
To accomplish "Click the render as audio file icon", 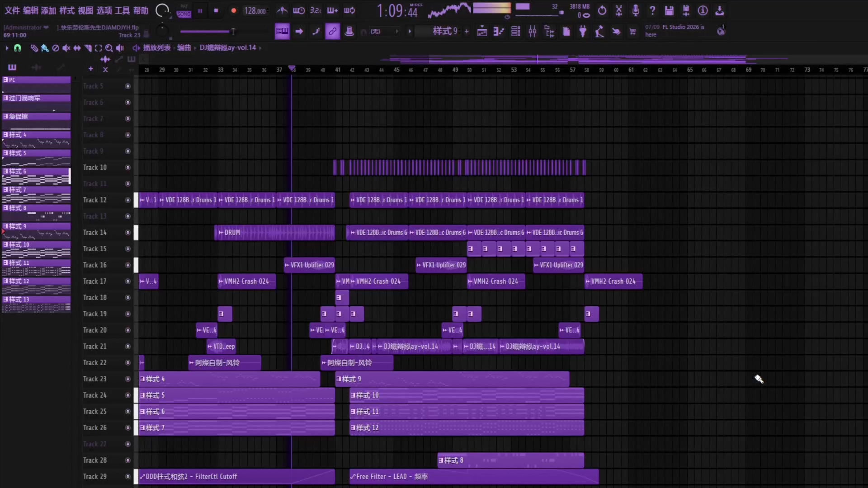I will pyautogui.click(x=686, y=10).
